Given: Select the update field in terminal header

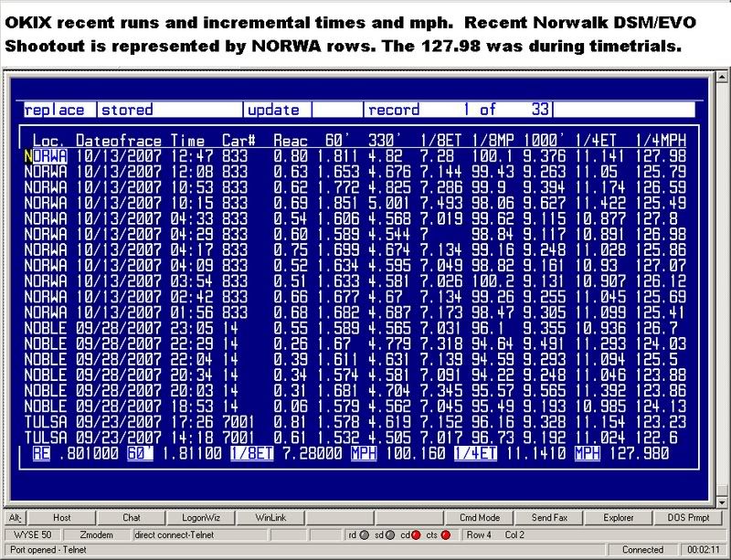Looking at the screenshot, I should point(274,110).
